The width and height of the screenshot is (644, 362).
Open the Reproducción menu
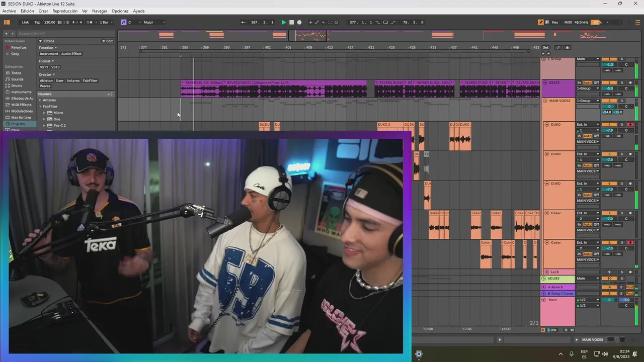point(65,11)
